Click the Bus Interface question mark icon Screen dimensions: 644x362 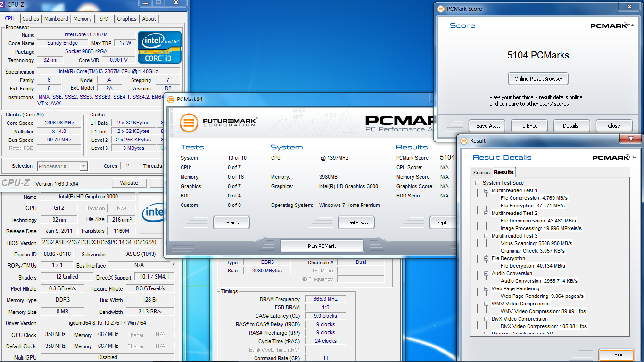point(173,265)
